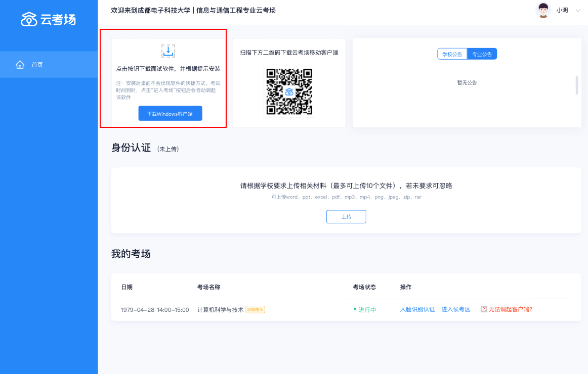
Task: Switch to the 学校公告 tab
Action: (452, 54)
